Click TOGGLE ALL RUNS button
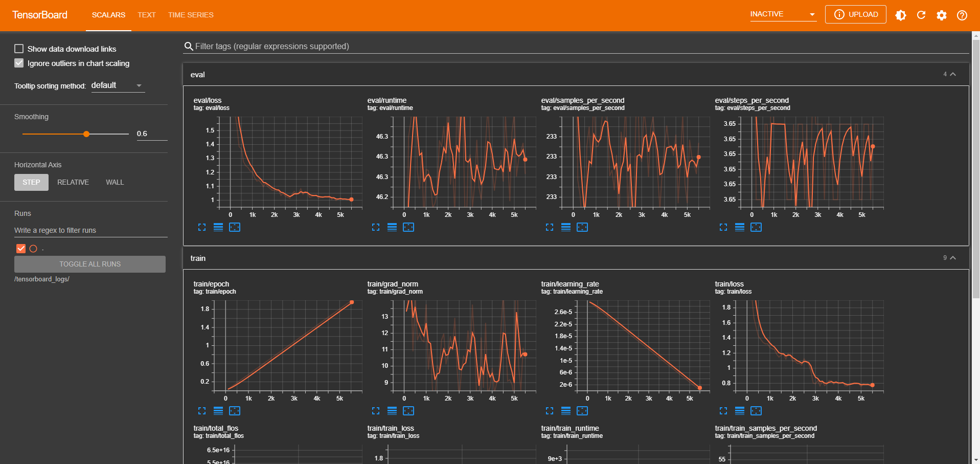Screen dimensions: 980x464 click(x=90, y=264)
